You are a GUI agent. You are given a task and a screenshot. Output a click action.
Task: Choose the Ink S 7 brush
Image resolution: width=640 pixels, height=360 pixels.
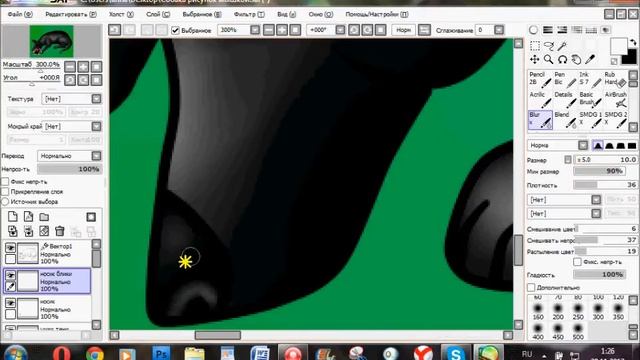[x=591, y=79]
